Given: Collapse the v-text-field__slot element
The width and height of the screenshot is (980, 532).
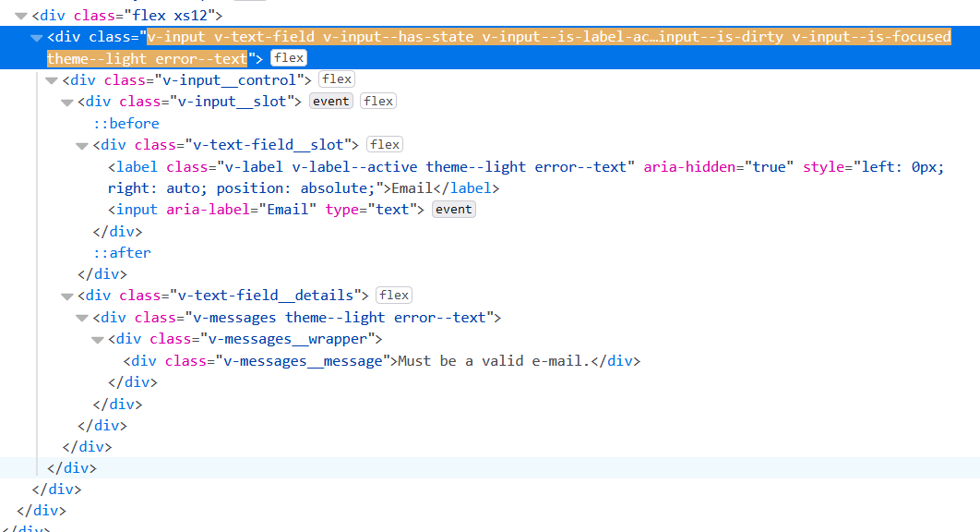Looking at the screenshot, I should 81,144.
